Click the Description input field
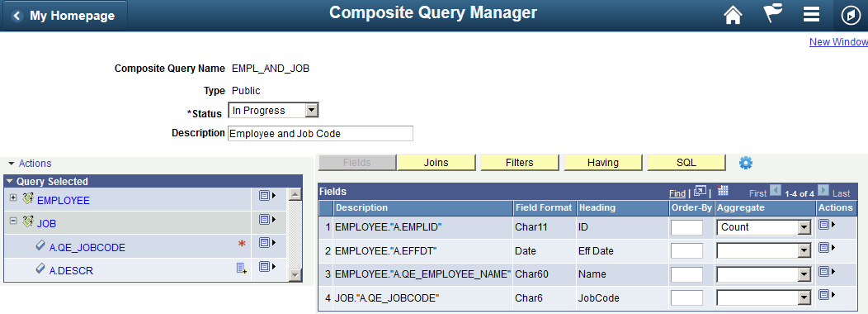The image size is (868, 314). coord(320,134)
